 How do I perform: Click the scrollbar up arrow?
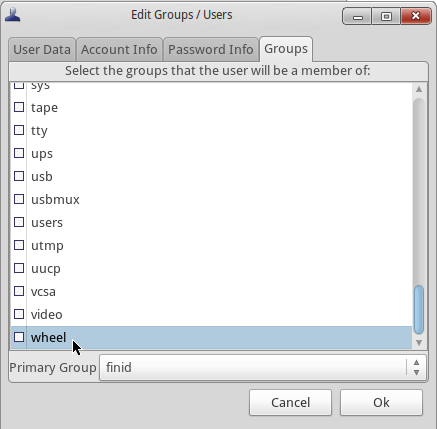(x=419, y=89)
